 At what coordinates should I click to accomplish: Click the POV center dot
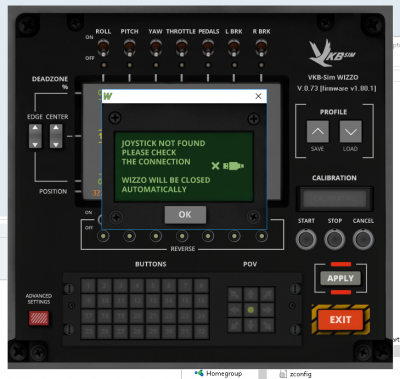point(251,310)
